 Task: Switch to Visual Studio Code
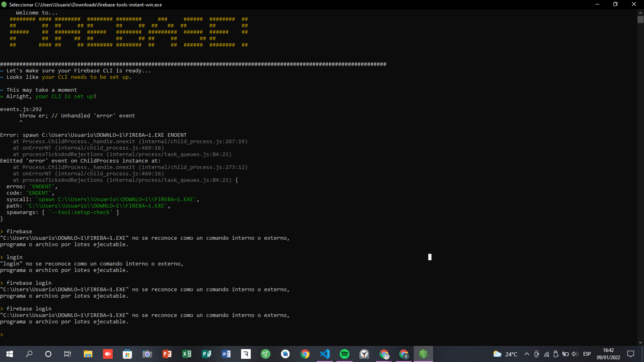(324, 354)
